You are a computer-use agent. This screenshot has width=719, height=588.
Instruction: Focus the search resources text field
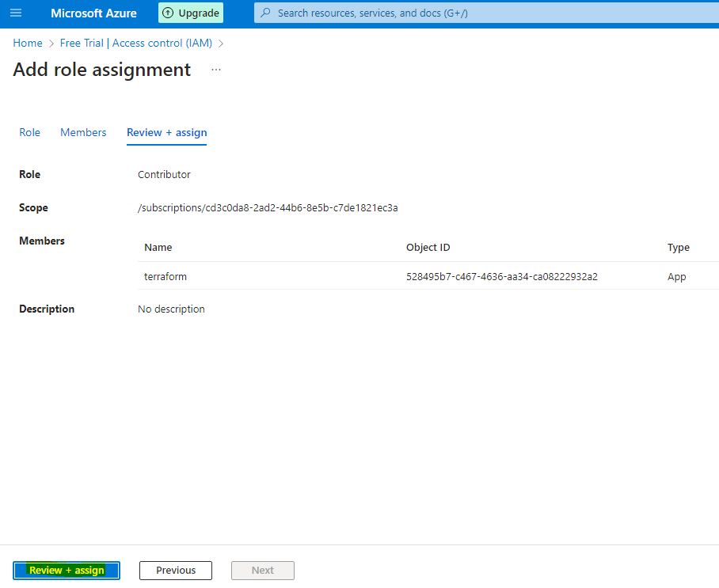[x=475, y=13]
